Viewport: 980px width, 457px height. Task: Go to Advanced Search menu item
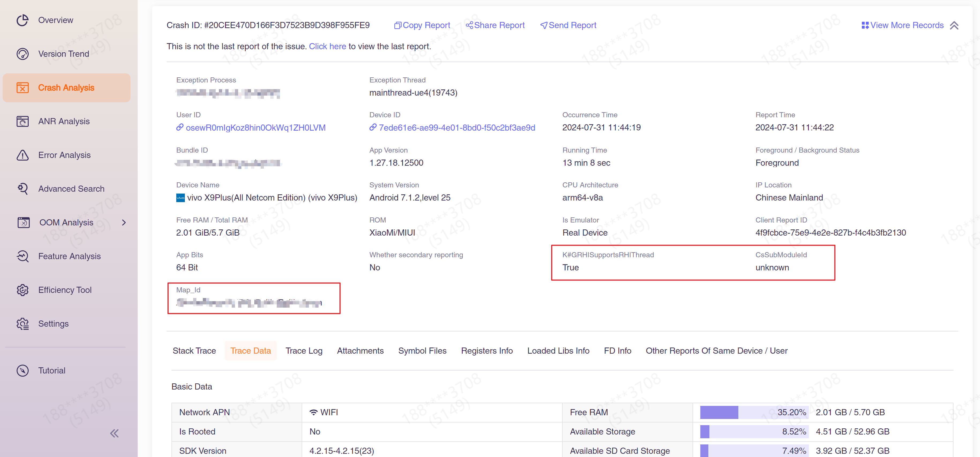[x=71, y=189]
